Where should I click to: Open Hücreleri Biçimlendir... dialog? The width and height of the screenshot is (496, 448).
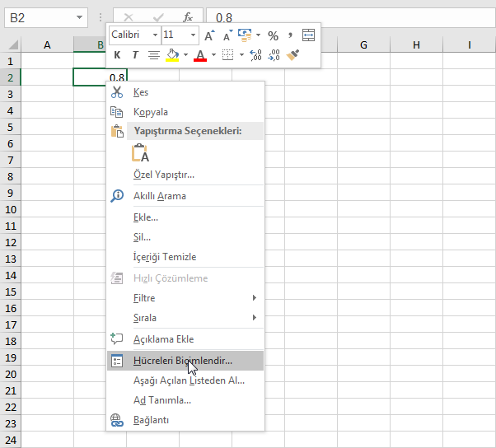[185, 361]
